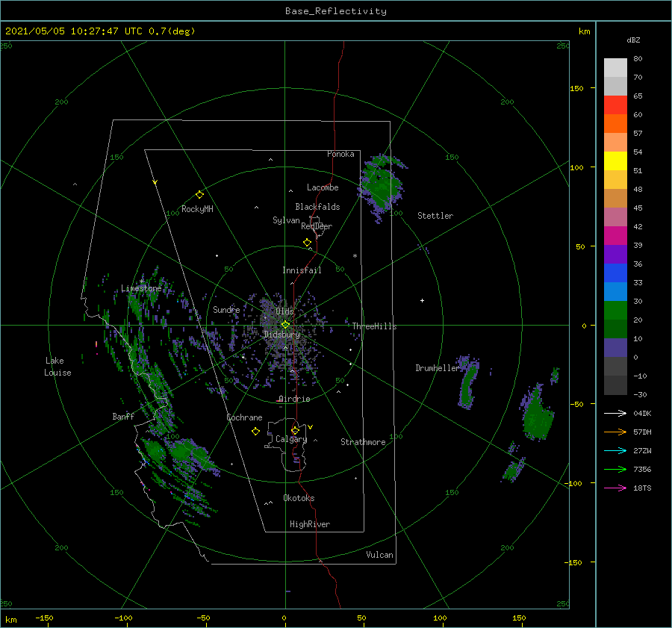The height and width of the screenshot is (628, 672).
Task: Click the Drumheller label
Action: (437, 368)
